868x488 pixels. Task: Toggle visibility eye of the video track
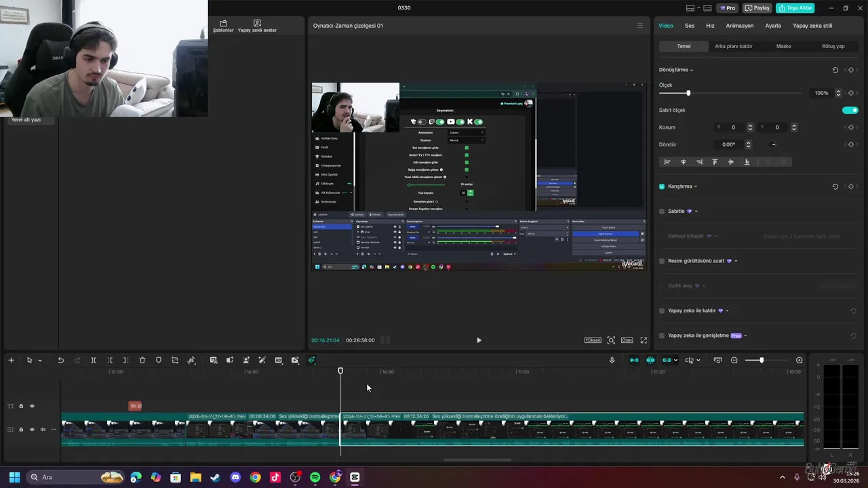click(x=32, y=429)
